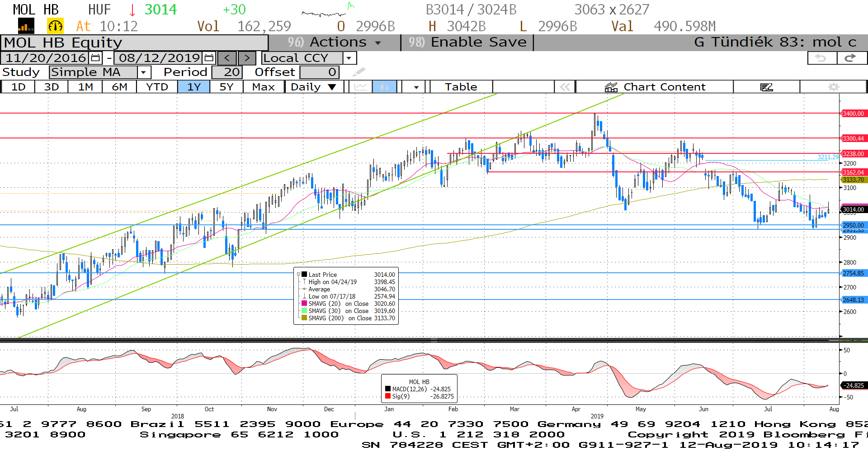Viewport: 868px width, 470px height.
Task: Click the G Tündiék 83 chart title
Action: click(x=775, y=42)
